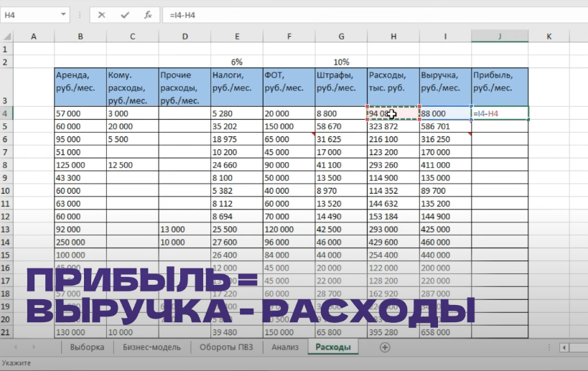Click header cell Прибыль, руб./мес.
Screen dimensions: 588x371
point(500,88)
